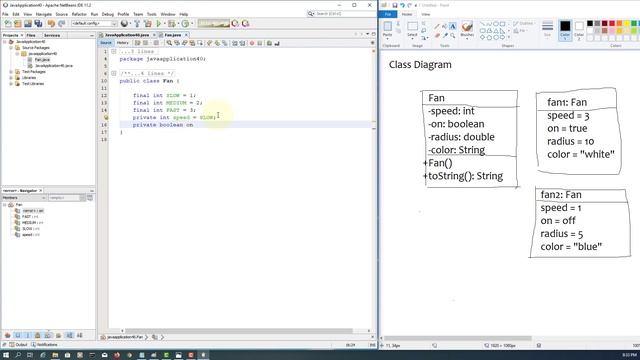Screen dimensions: 640x360
Task: Open the View tab in Paint ribbon
Action: (x=426, y=14)
